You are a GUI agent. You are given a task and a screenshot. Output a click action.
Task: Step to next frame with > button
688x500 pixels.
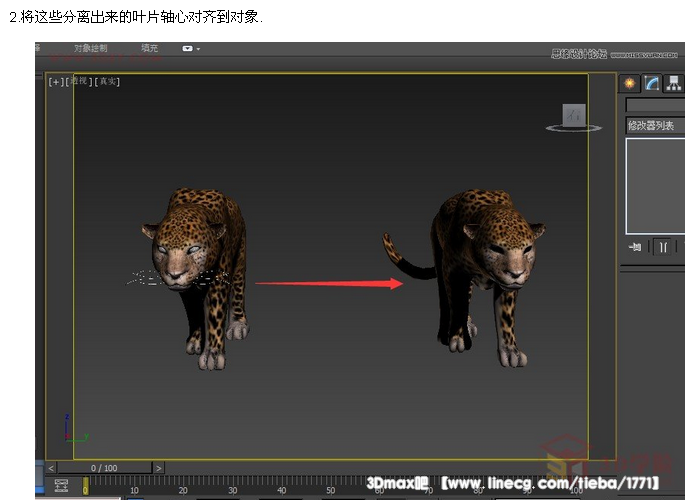[158, 468]
